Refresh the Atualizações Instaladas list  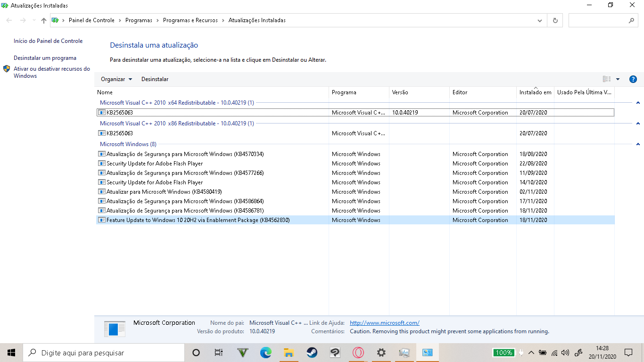555,20
